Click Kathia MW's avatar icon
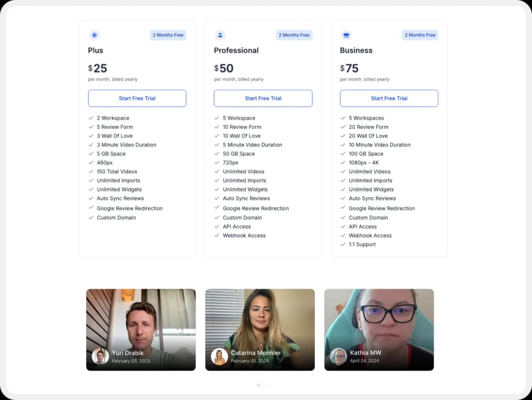 [x=338, y=357]
